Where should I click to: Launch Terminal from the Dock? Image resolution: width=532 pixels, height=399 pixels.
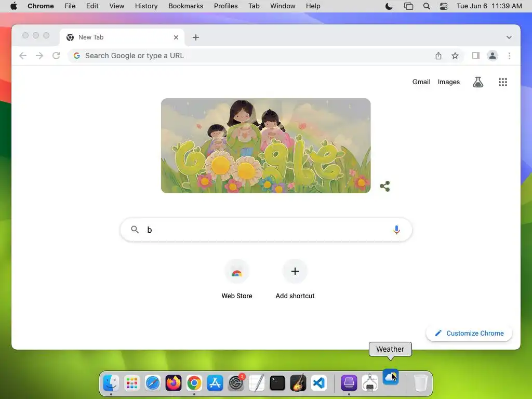pyautogui.click(x=277, y=383)
